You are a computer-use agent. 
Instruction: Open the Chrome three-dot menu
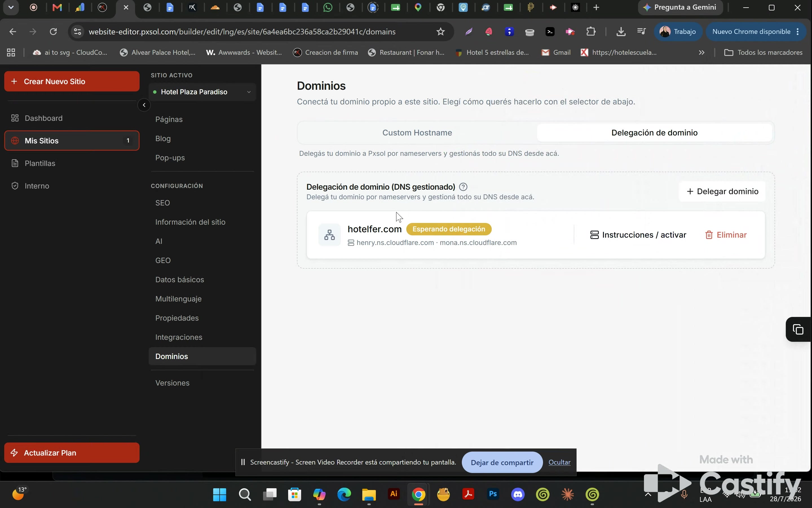(798, 32)
